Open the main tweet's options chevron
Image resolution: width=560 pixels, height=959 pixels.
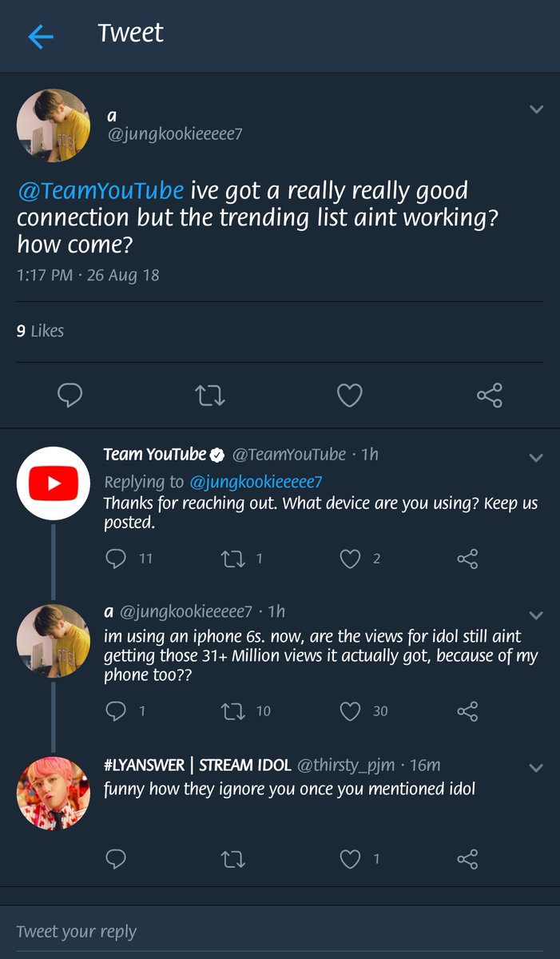536,109
